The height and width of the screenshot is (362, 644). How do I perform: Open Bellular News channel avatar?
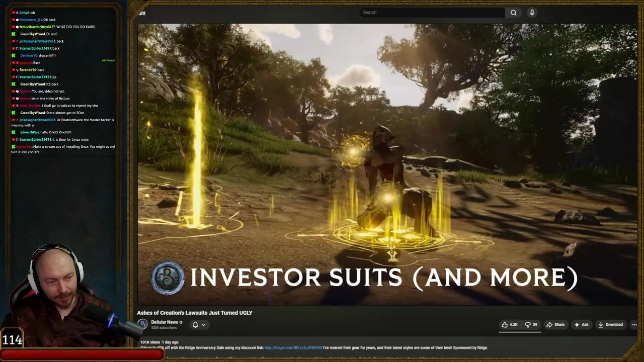click(142, 324)
